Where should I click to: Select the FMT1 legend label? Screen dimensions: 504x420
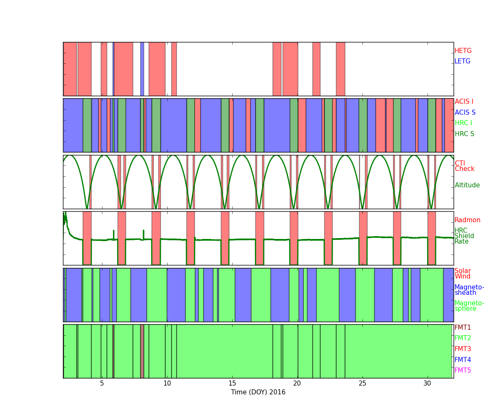(x=462, y=328)
